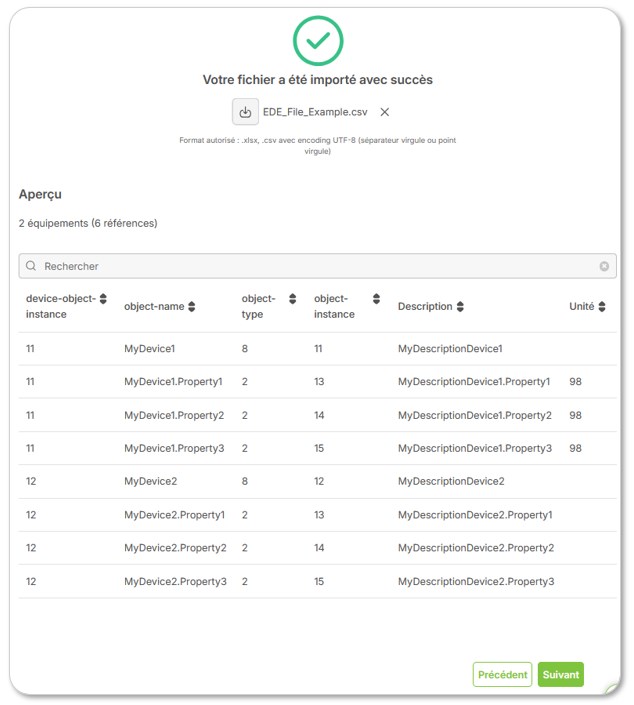Click the Description column header label
The height and width of the screenshot is (705, 634).
click(x=425, y=306)
